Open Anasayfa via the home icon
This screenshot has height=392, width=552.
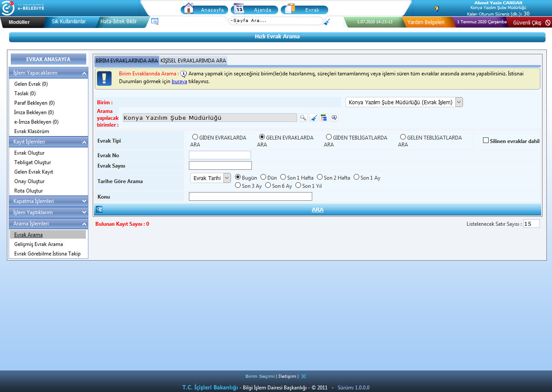pyautogui.click(x=188, y=9)
